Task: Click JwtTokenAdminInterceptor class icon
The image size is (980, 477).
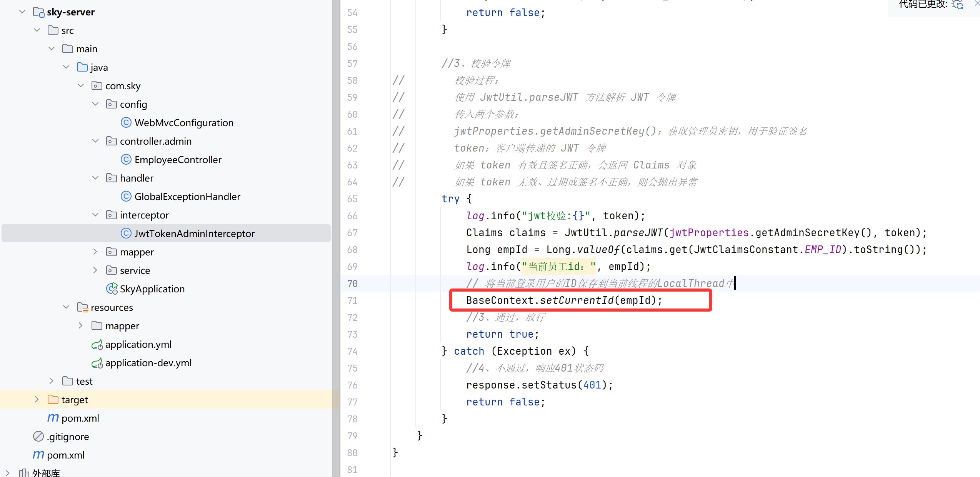Action: 126,233
